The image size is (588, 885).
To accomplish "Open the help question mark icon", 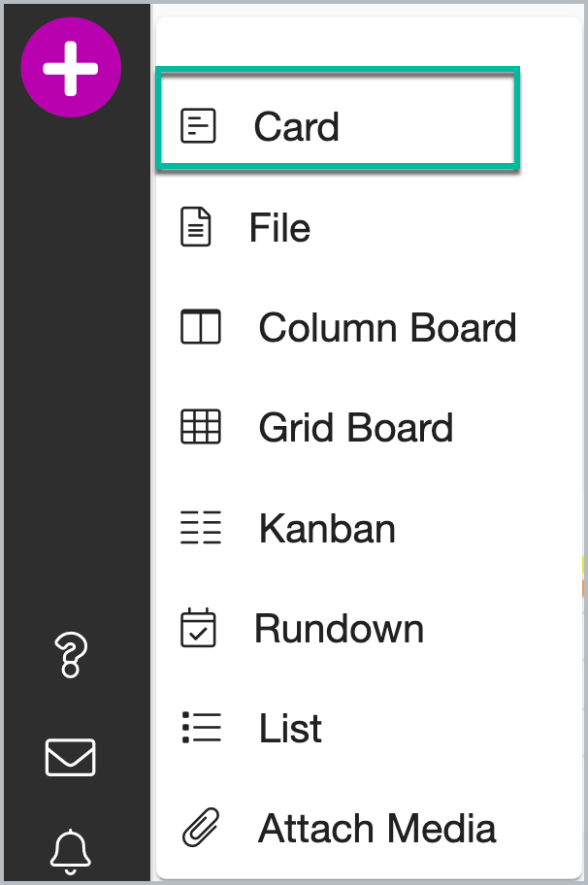I will click(71, 655).
